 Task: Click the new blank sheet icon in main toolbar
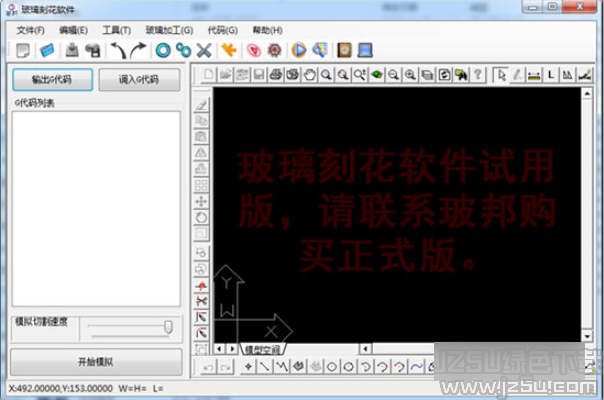click(x=23, y=50)
